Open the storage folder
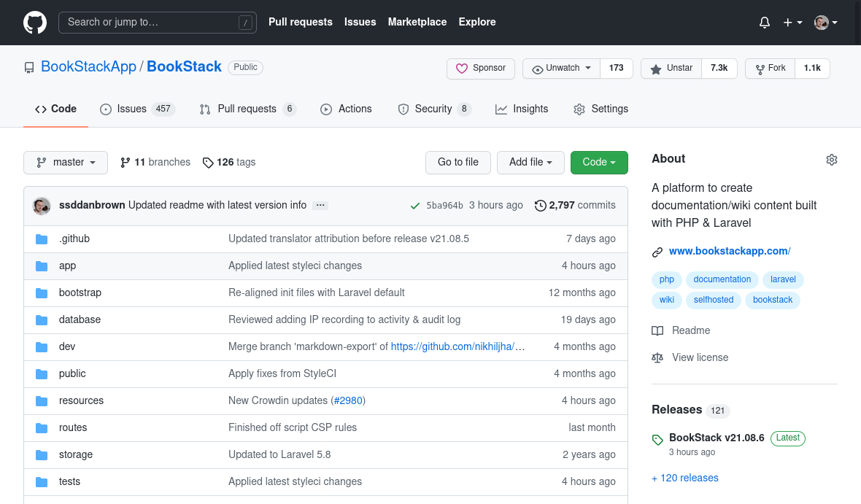Image resolution: width=861 pixels, height=504 pixels. coord(76,454)
